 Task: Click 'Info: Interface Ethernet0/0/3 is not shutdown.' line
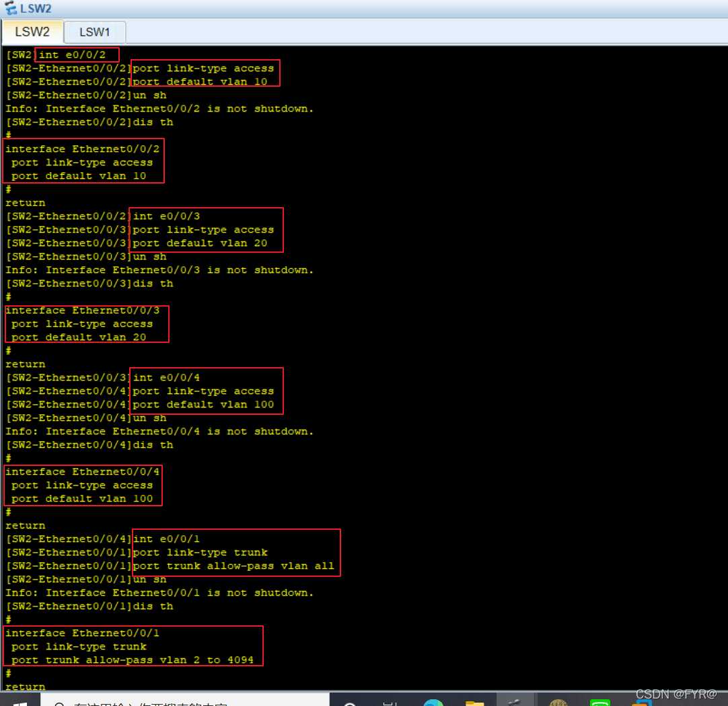click(159, 270)
